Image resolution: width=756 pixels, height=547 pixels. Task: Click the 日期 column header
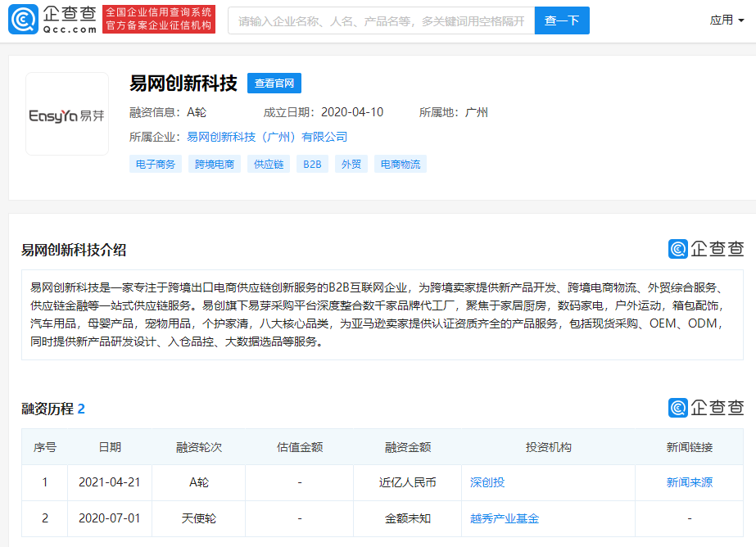click(x=110, y=447)
